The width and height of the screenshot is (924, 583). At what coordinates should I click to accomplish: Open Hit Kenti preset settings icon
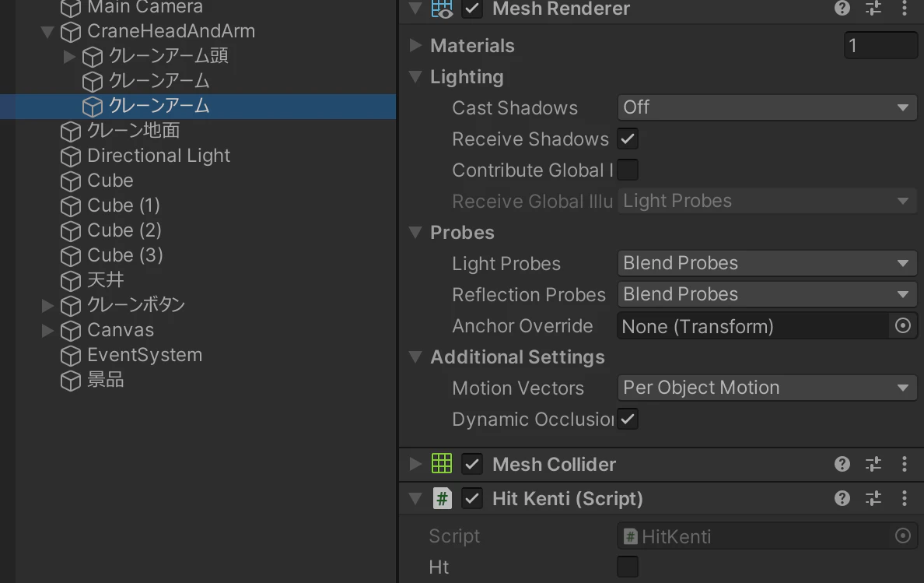[x=873, y=499]
